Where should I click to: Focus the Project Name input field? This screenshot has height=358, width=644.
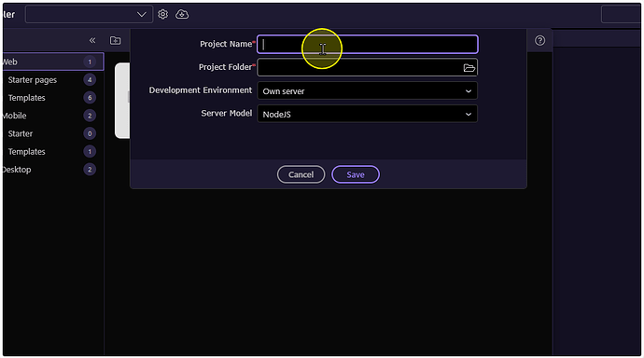(367, 45)
